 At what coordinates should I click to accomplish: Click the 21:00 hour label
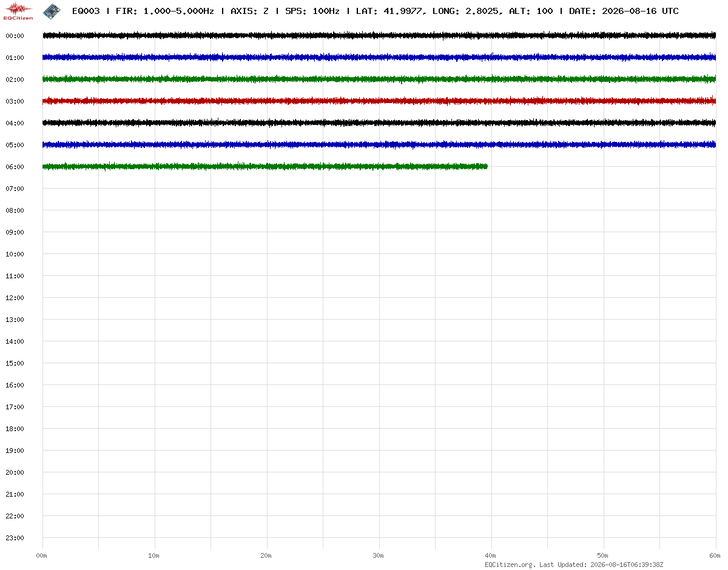[x=15, y=494]
